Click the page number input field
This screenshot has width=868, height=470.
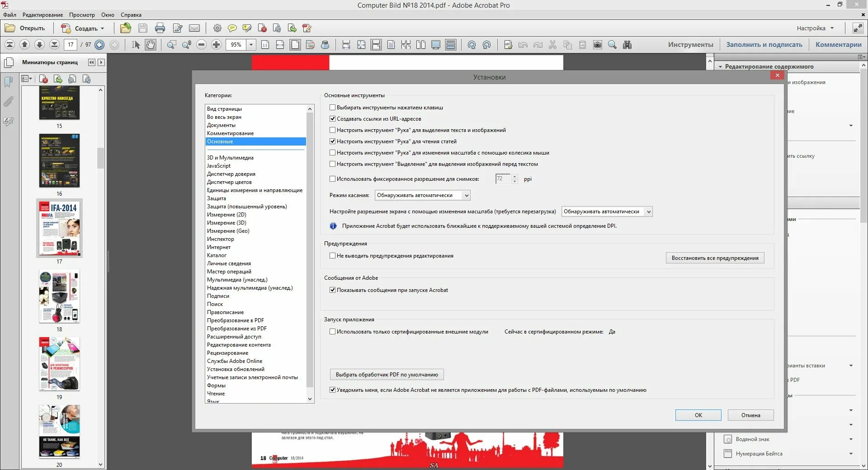[71, 45]
